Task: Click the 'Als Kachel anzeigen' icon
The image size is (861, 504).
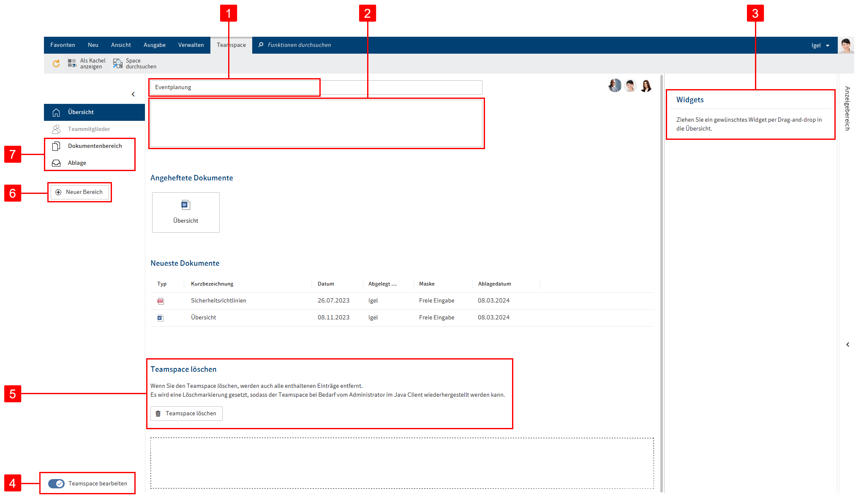Action: 72,63
